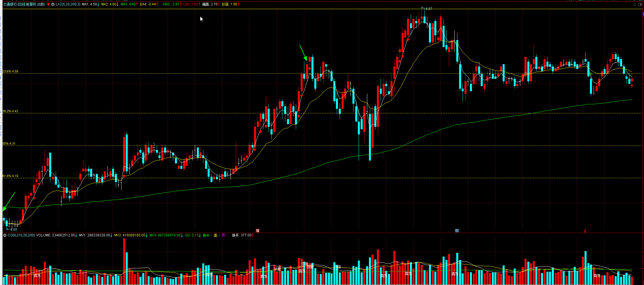Select the MA1: 4.58 value
Viewport: 644px width, 285px height.
point(89,4)
